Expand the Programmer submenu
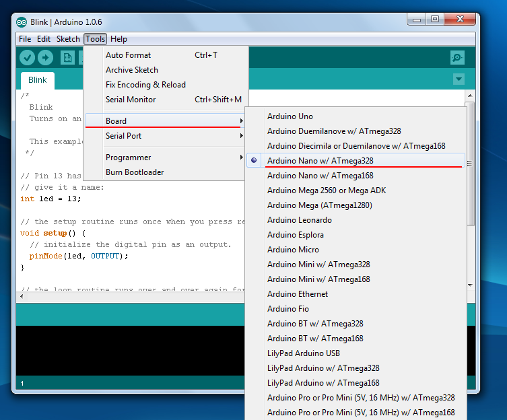The height and width of the screenshot is (420, 507). (165, 157)
